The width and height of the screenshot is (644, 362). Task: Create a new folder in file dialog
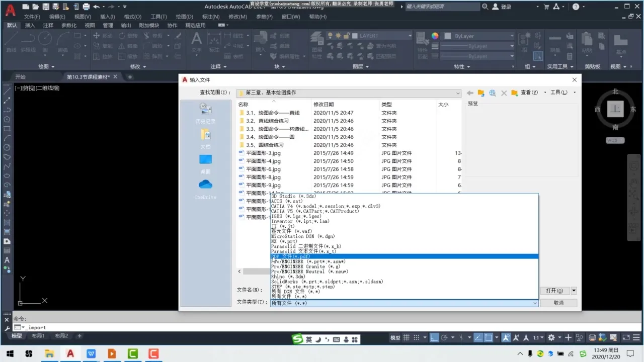514,93
